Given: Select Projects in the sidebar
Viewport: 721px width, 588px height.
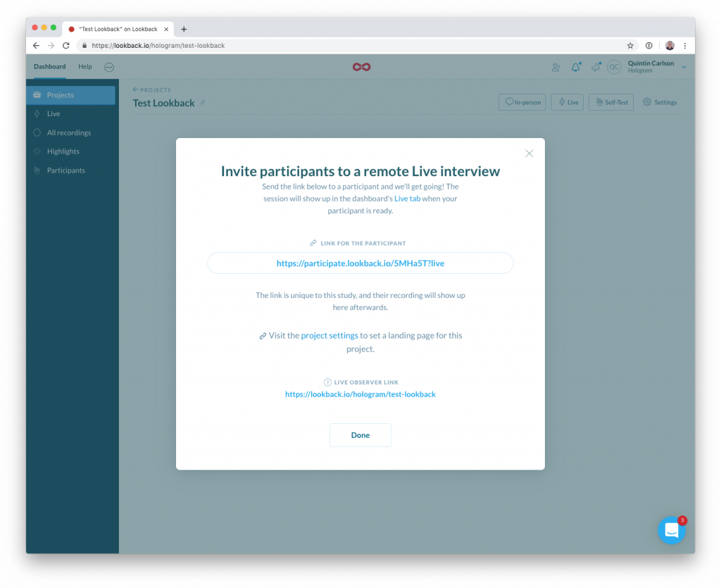Looking at the screenshot, I should pyautogui.click(x=71, y=95).
